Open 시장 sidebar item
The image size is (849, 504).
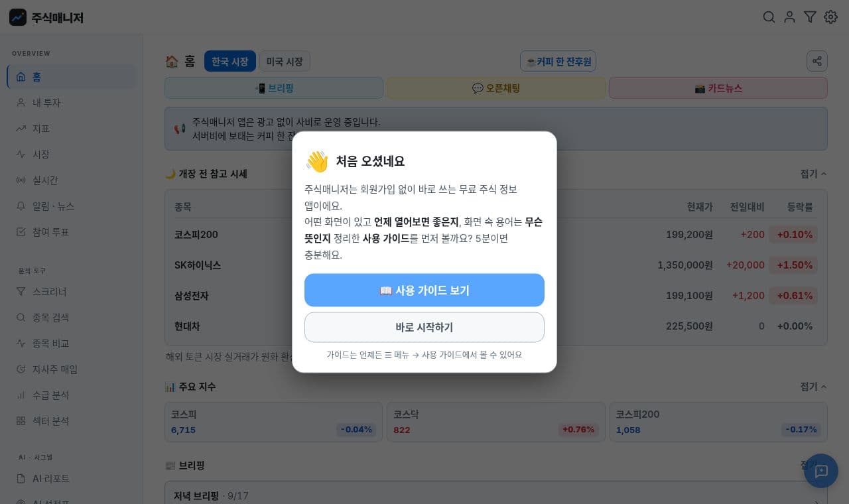point(72,155)
